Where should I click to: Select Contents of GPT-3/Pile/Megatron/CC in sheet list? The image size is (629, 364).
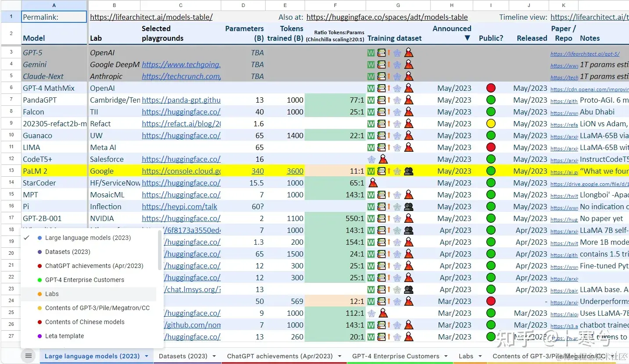pyautogui.click(x=88, y=308)
